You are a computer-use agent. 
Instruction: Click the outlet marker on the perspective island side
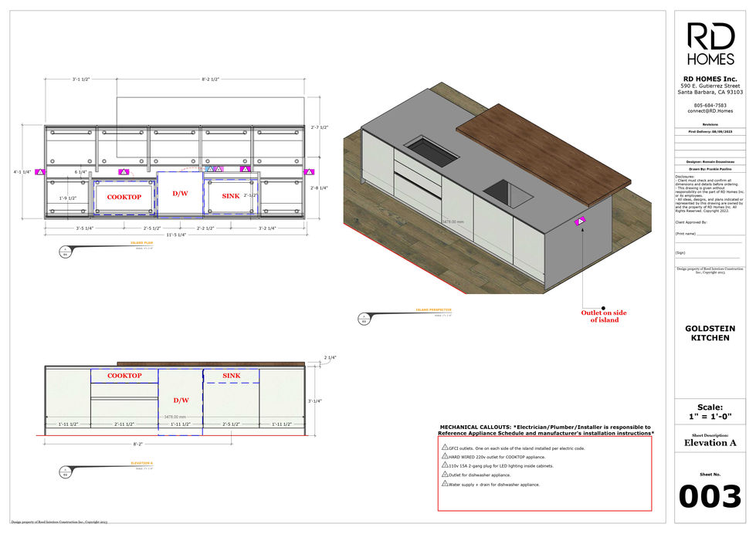coord(581,221)
